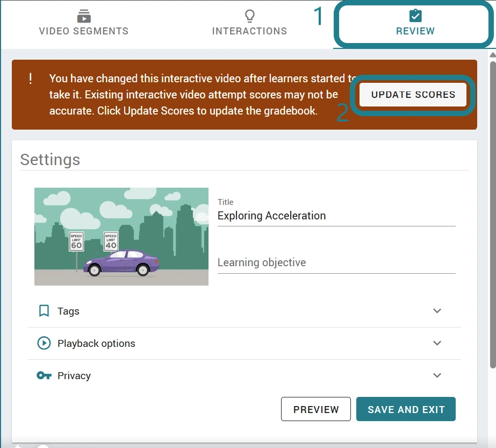Click the Exploring Acceleration video thumbnail

click(121, 237)
